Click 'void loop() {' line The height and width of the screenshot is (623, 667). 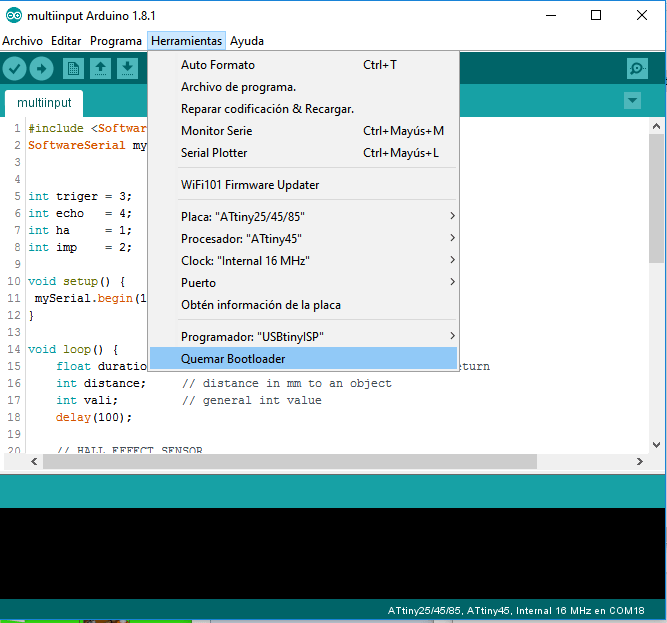[73, 350]
